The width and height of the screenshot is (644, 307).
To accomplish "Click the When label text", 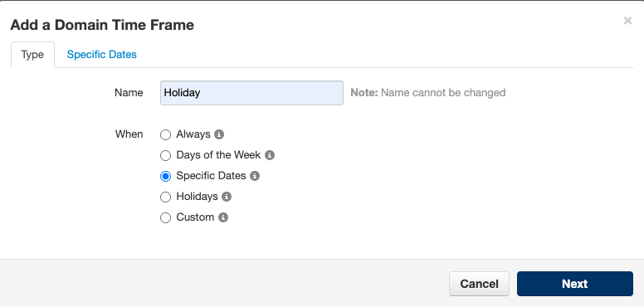I will click(x=129, y=134).
